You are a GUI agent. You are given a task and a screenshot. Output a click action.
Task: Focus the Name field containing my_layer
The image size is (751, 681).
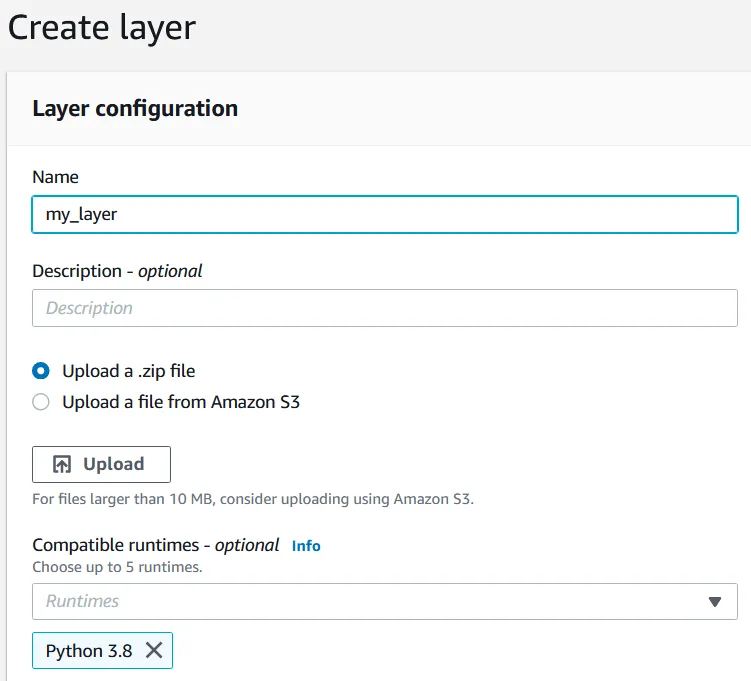pos(385,214)
